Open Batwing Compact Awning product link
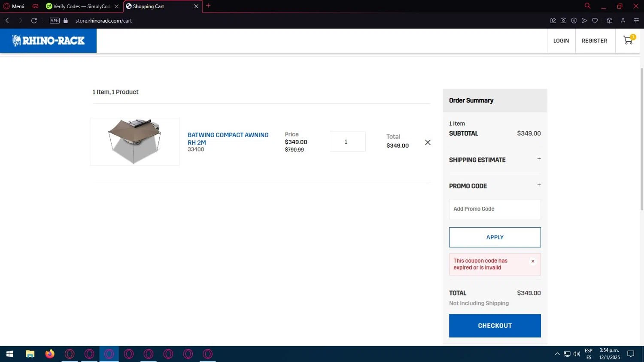The height and width of the screenshot is (362, 644). coord(228,139)
